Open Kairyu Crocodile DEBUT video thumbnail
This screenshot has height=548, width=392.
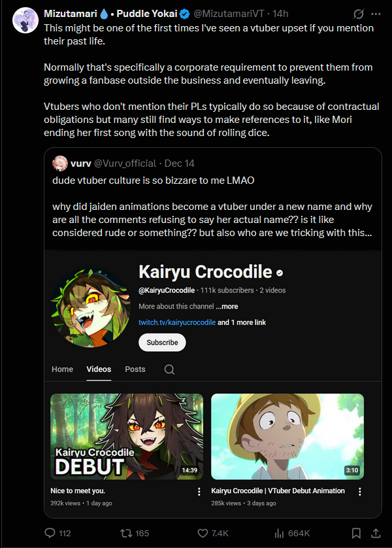pyautogui.click(x=127, y=437)
